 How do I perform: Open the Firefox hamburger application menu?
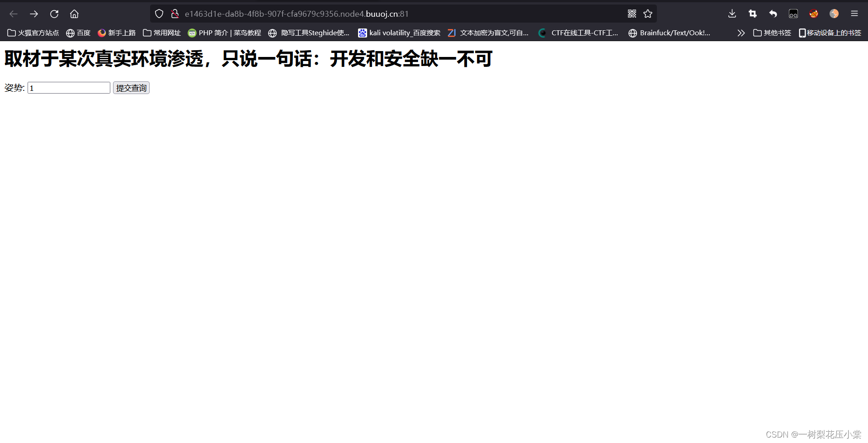[x=854, y=14]
